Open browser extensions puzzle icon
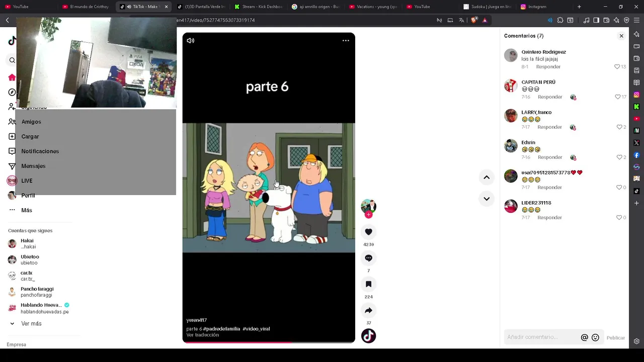 coord(560,20)
